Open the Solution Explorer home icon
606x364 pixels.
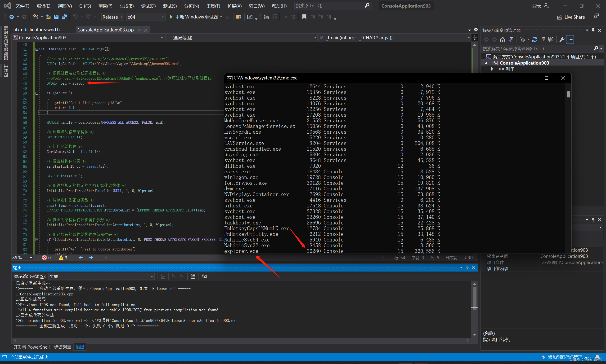pos(502,39)
